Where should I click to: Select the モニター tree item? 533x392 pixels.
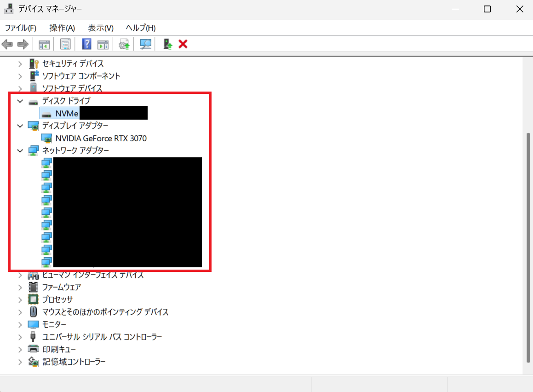click(54, 324)
